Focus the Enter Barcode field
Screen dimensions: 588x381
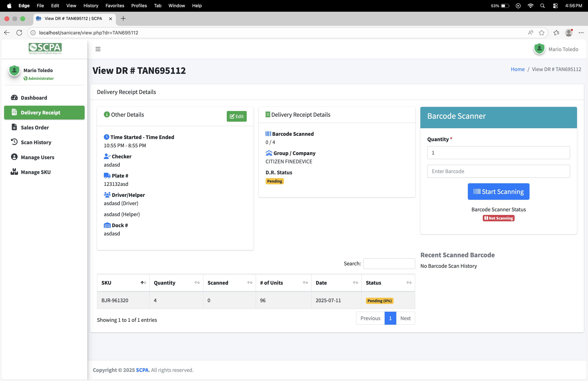[x=498, y=171]
